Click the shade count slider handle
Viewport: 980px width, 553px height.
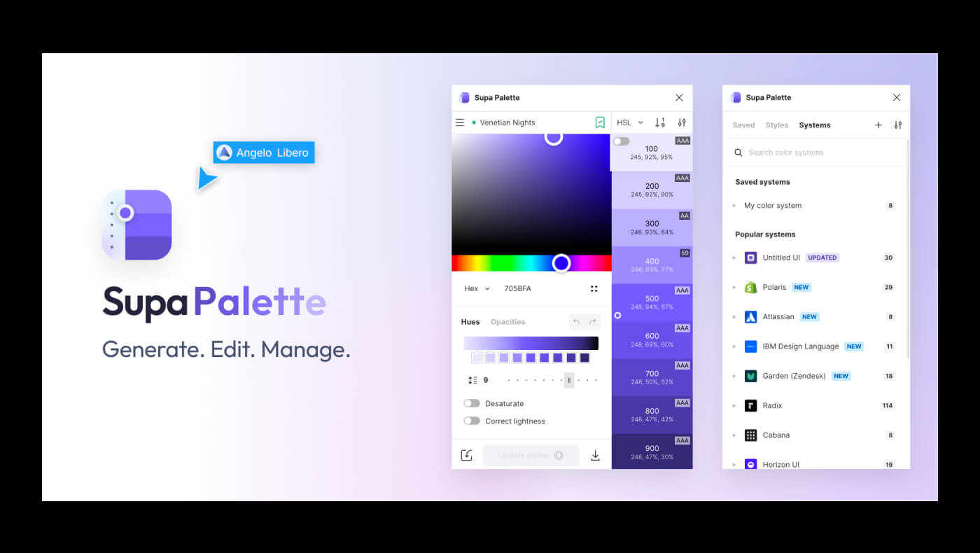point(569,380)
